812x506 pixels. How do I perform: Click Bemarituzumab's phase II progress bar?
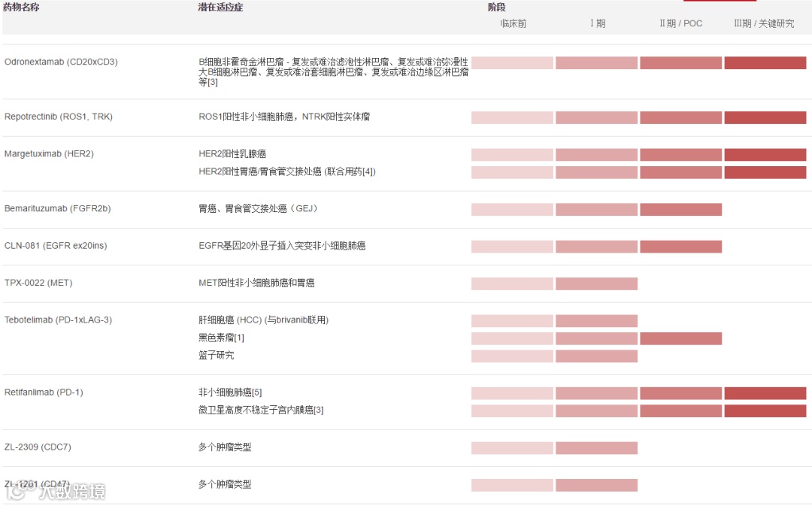point(680,210)
